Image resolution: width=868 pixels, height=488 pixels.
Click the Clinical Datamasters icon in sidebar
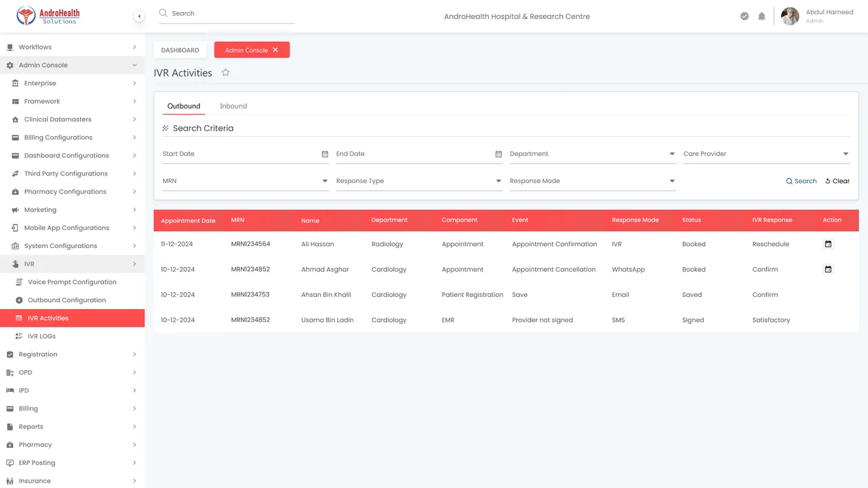16,119
